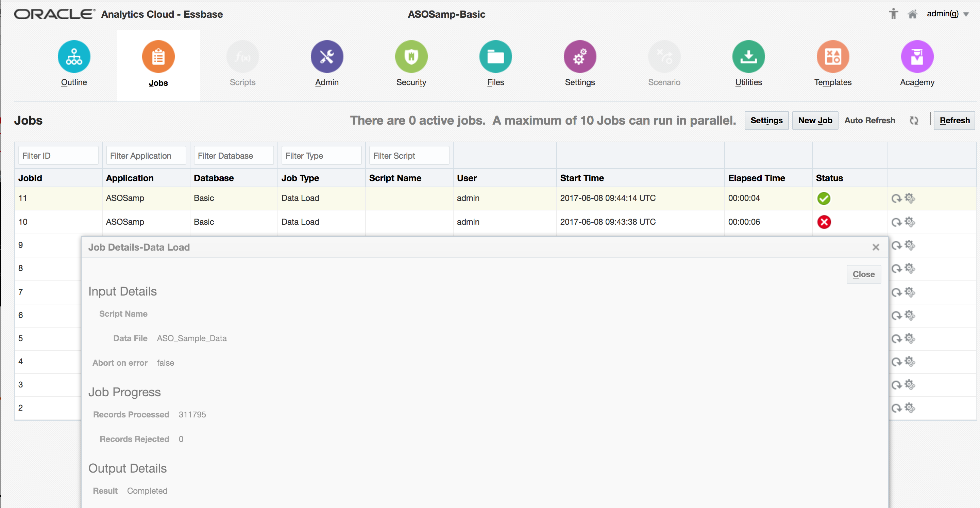Click the accessibility person icon
Image resolution: width=980 pixels, height=508 pixels.
point(893,14)
